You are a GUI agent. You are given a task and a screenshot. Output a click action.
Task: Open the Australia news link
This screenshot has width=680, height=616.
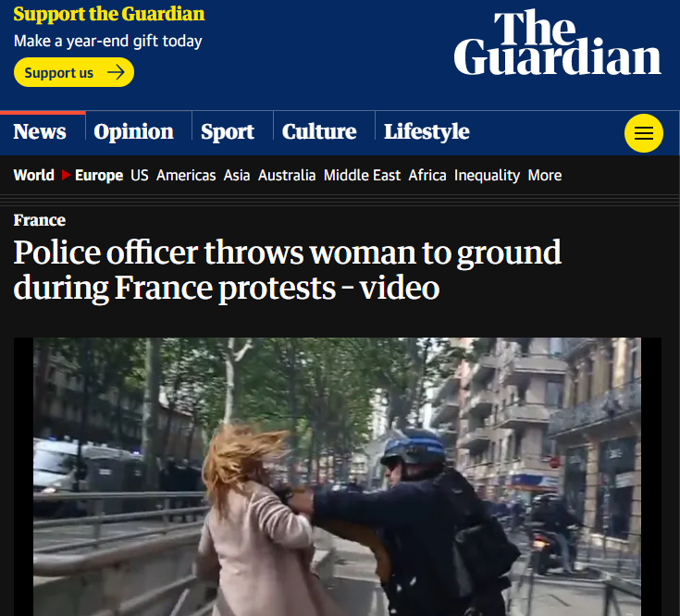tap(287, 175)
